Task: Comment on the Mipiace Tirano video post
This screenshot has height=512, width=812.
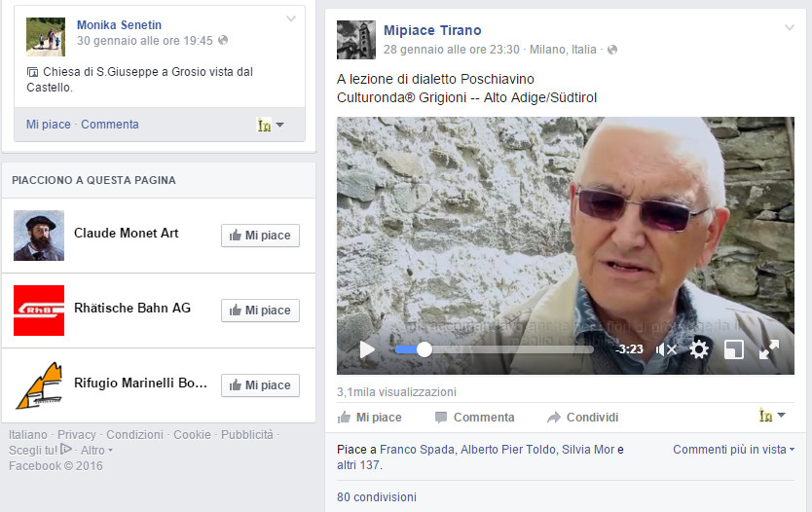Action: tap(474, 418)
